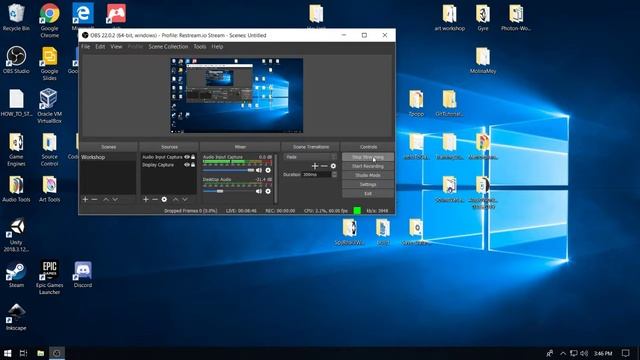Open the Windows Start menu
Image resolution: width=640 pixels, height=360 pixels.
7,353
